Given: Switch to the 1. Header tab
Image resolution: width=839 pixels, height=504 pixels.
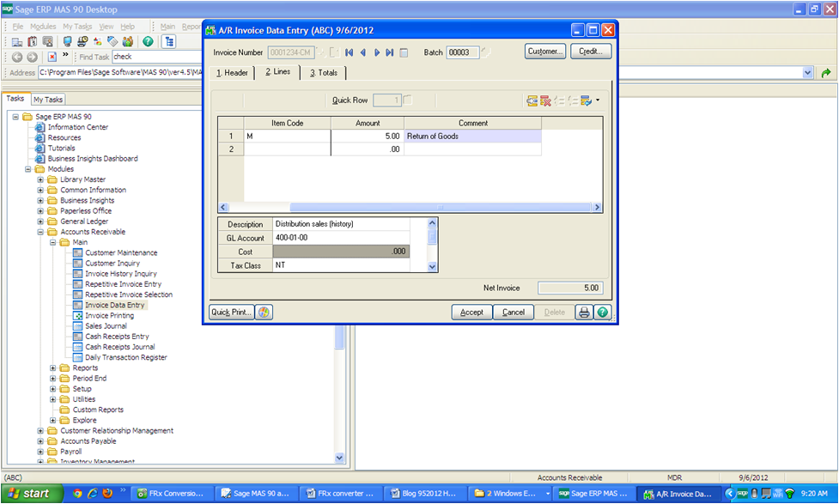Looking at the screenshot, I should (x=232, y=73).
